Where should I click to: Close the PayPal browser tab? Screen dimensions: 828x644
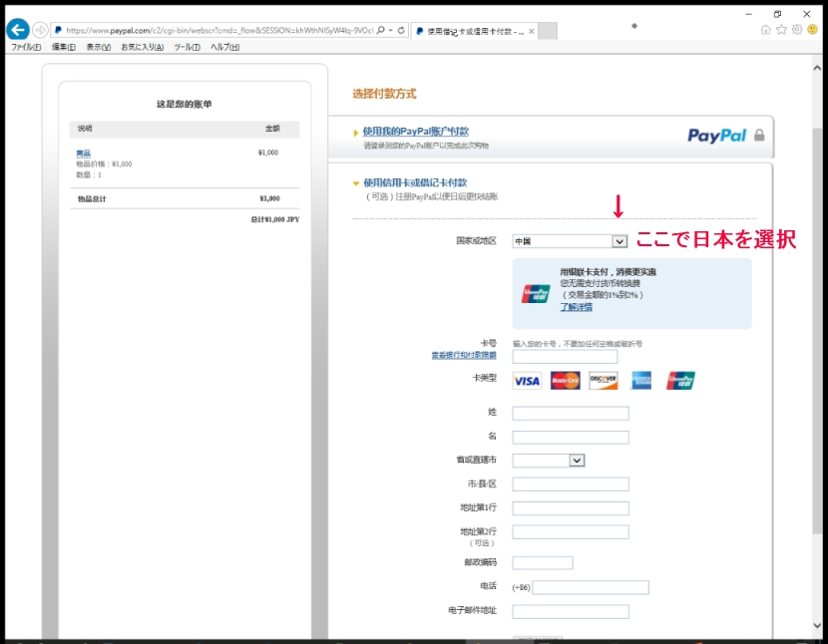coord(532,32)
